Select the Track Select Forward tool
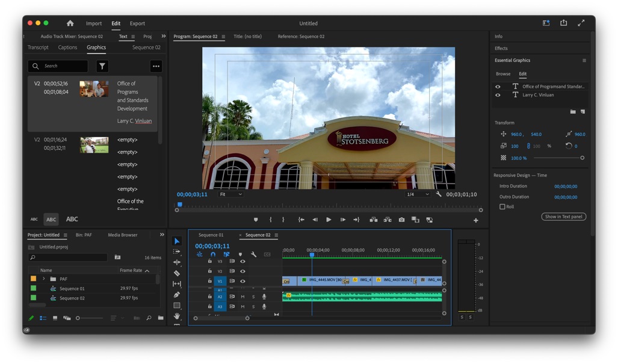 pos(177,251)
